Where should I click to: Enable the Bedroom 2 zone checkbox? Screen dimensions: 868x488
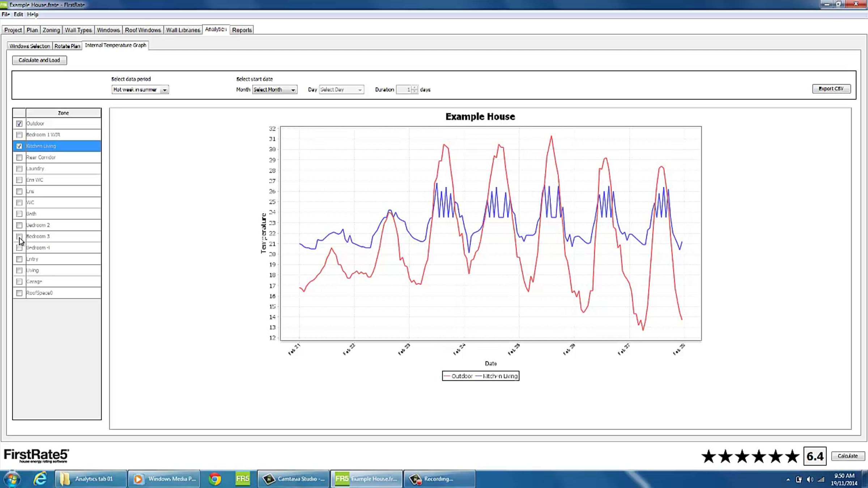click(x=19, y=225)
